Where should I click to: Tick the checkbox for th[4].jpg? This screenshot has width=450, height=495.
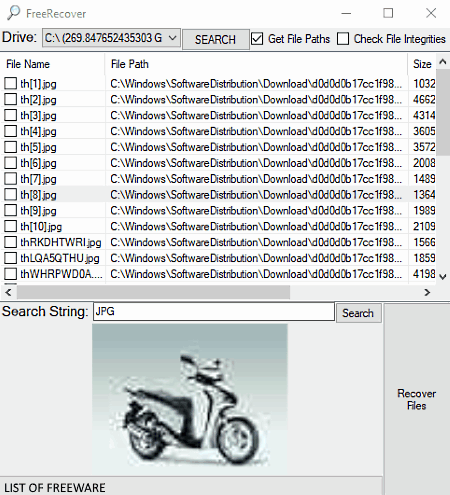[x=10, y=131]
